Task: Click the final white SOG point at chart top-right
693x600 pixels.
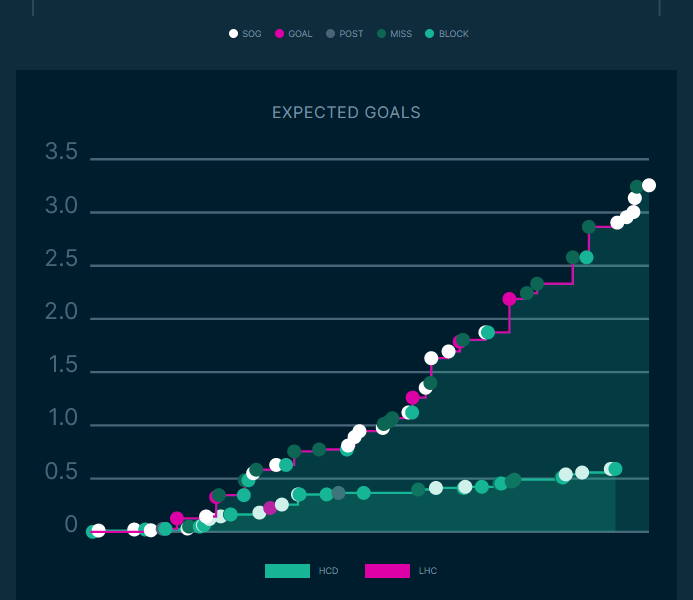Action: point(649,185)
